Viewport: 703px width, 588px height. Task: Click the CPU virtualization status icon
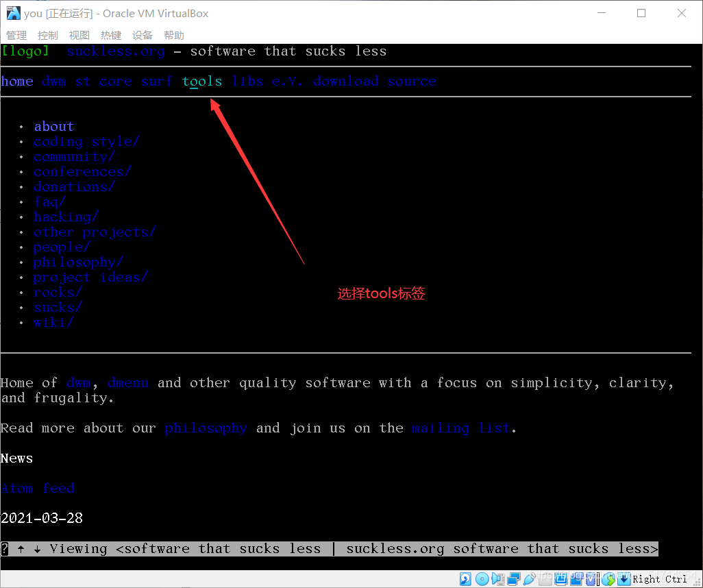pos(592,579)
